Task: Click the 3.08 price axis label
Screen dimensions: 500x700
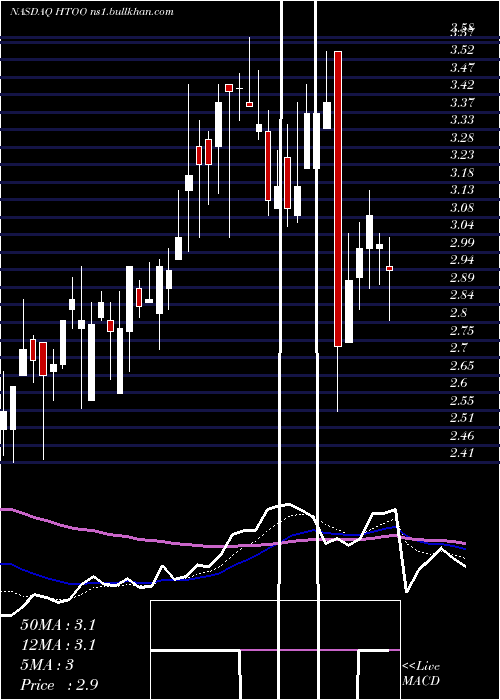Action: coord(462,207)
